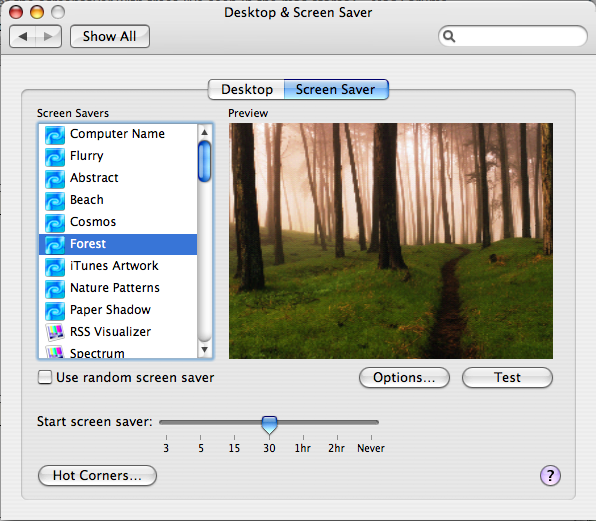Click the highlighted Forest label
This screenshot has height=521, width=596.
tap(88, 244)
